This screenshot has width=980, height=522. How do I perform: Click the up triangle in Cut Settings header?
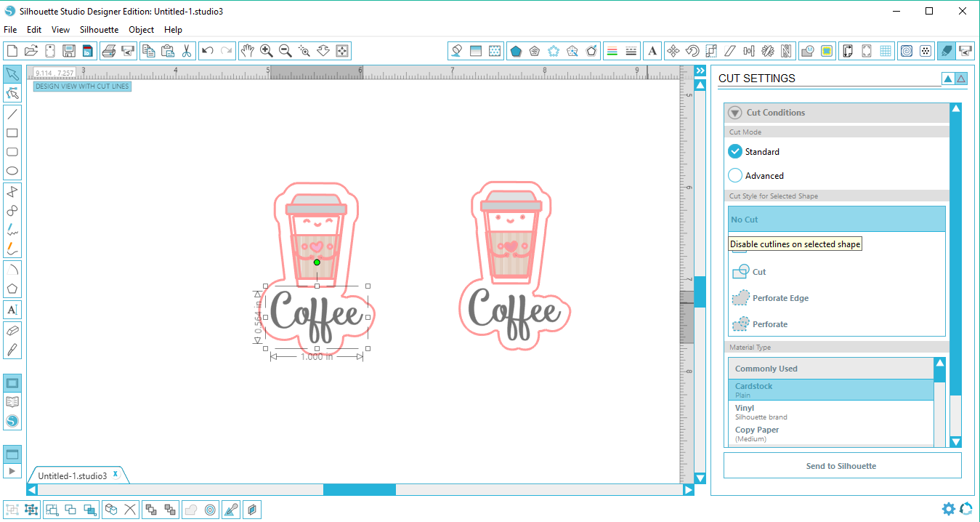click(x=948, y=79)
